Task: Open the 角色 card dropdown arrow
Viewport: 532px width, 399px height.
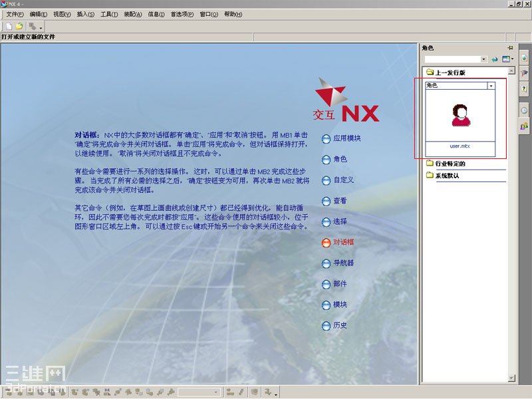Action: coord(491,86)
